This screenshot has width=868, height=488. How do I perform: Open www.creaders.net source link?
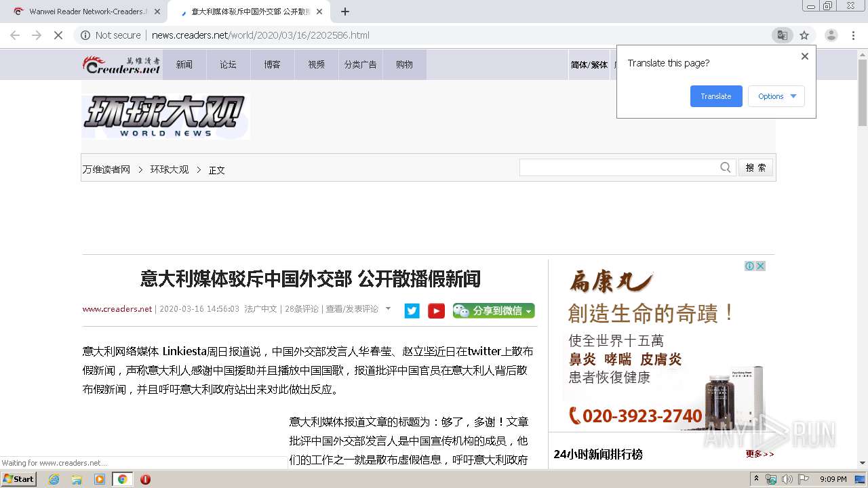click(117, 309)
